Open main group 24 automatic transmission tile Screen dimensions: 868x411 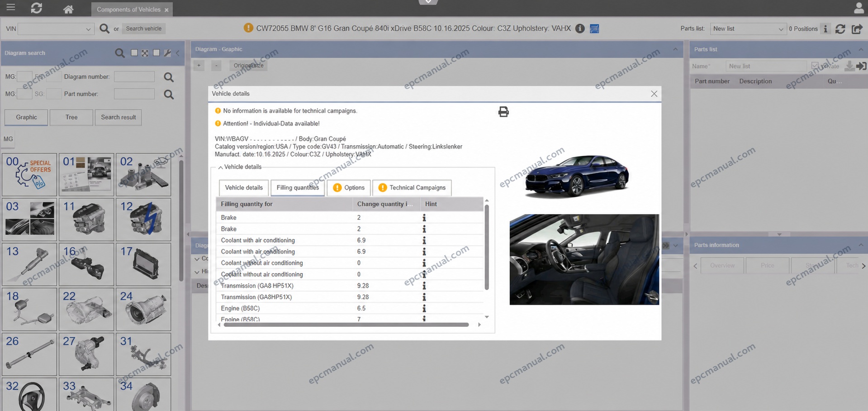[143, 310]
